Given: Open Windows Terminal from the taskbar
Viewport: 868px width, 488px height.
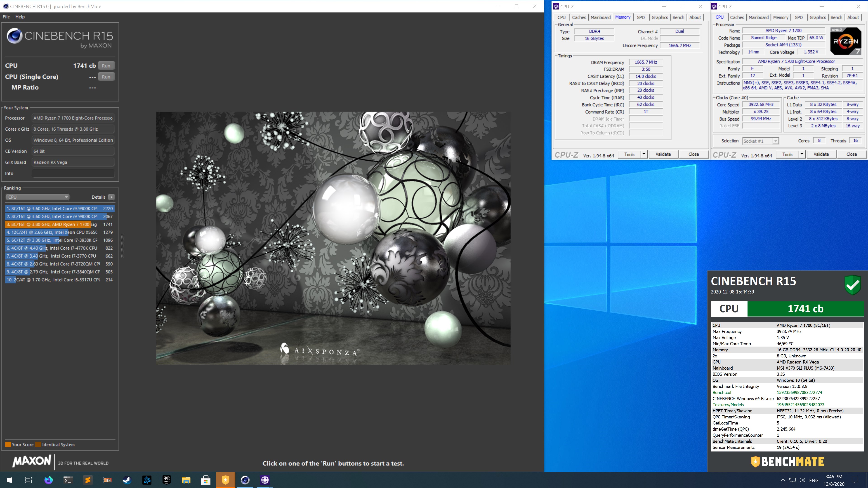Looking at the screenshot, I should 68,480.
